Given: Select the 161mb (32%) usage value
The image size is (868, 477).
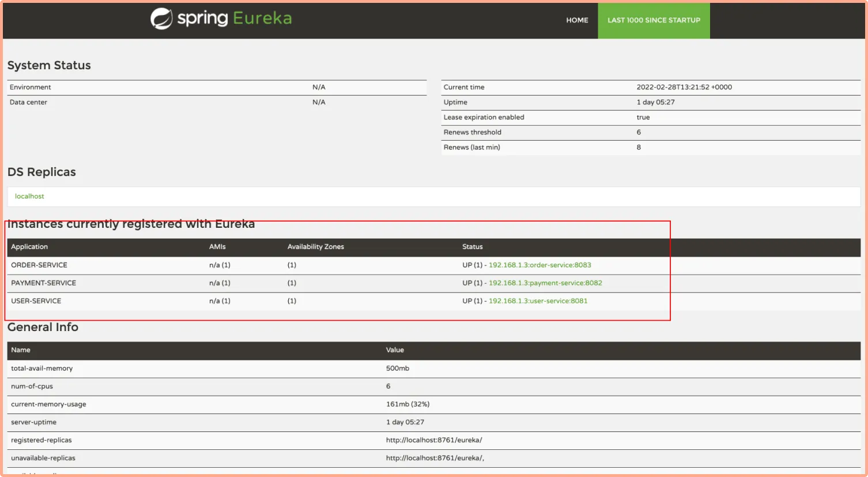Looking at the screenshot, I should point(408,404).
